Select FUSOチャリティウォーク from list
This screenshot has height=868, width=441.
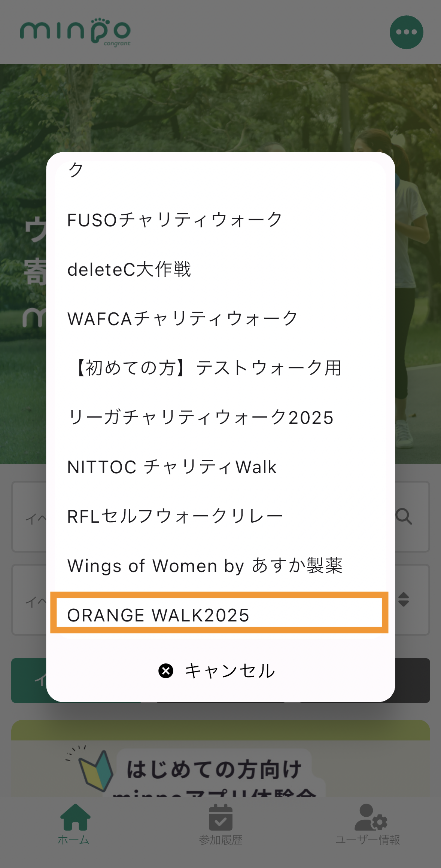click(x=174, y=220)
